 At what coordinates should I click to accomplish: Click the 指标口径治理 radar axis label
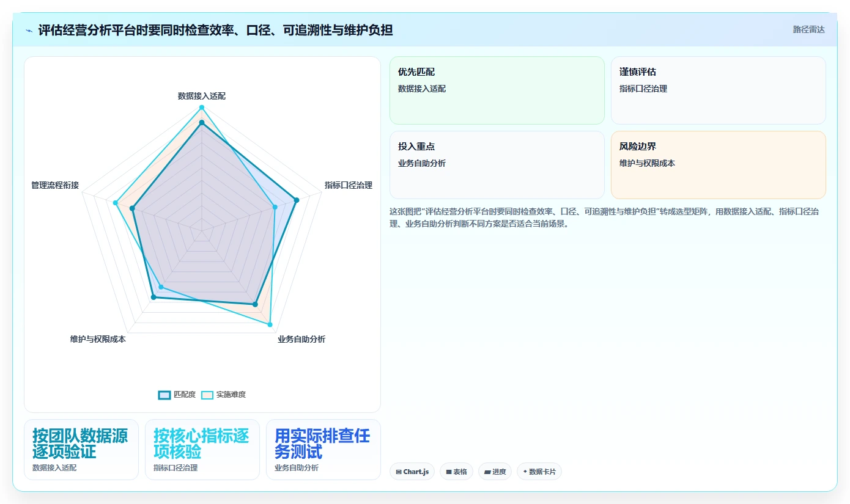tap(348, 185)
